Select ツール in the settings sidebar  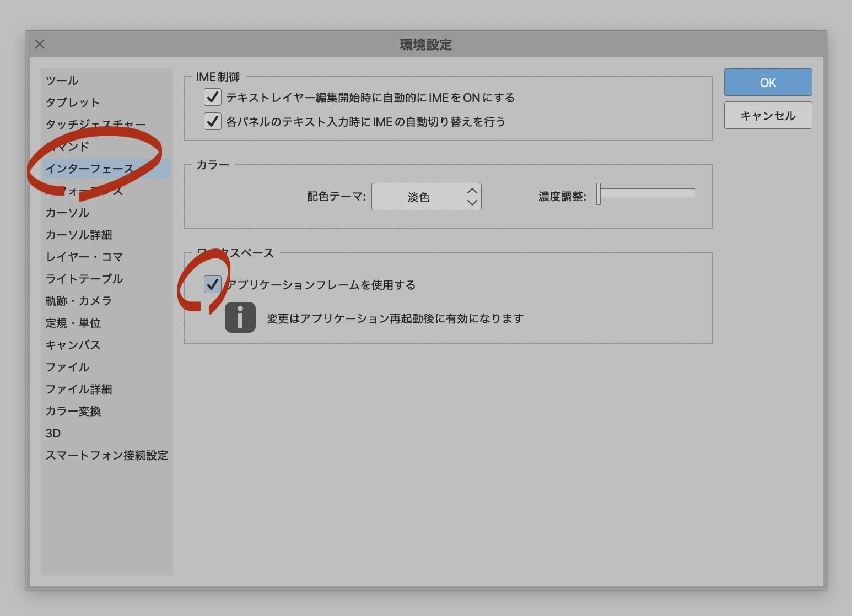pyautogui.click(x=62, y=80)
